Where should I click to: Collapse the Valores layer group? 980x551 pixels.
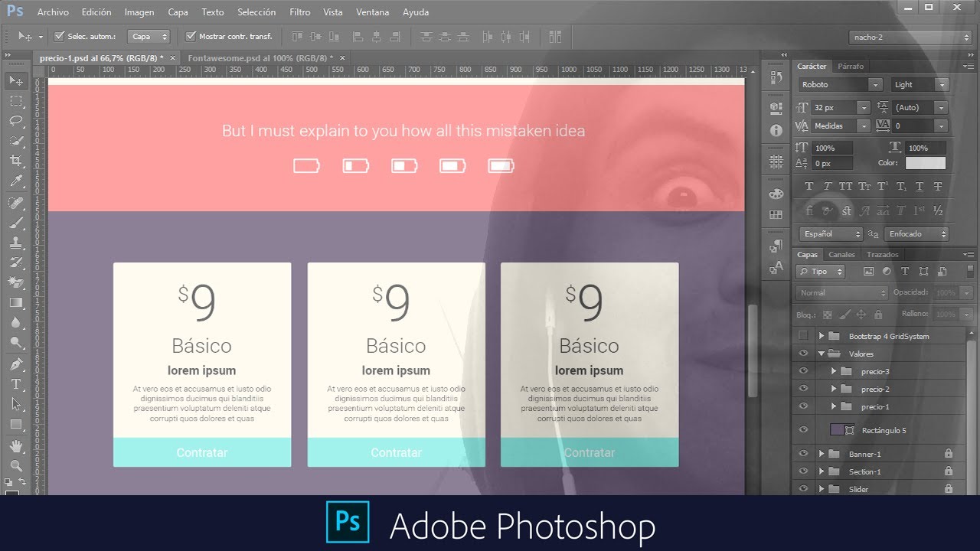point(822,354)
